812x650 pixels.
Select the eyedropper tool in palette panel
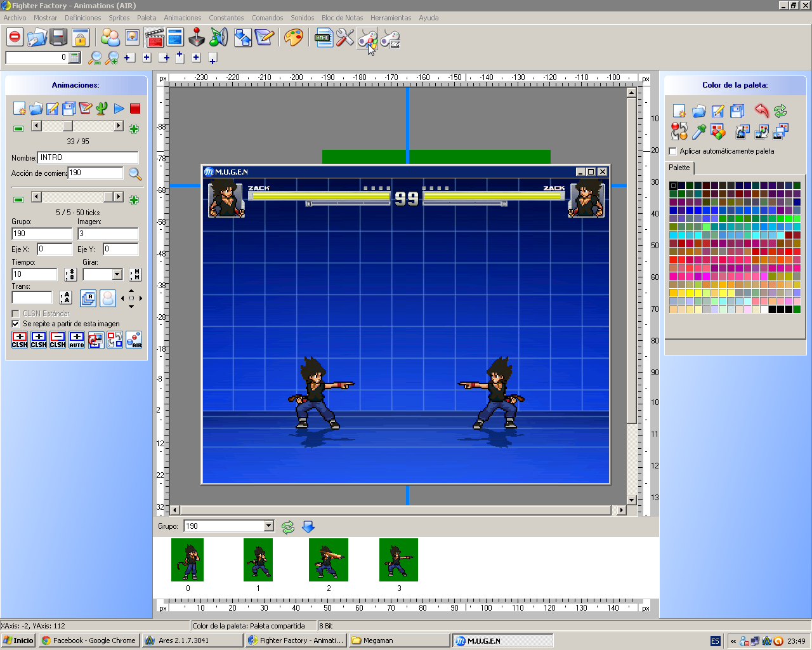coord(698,131)
